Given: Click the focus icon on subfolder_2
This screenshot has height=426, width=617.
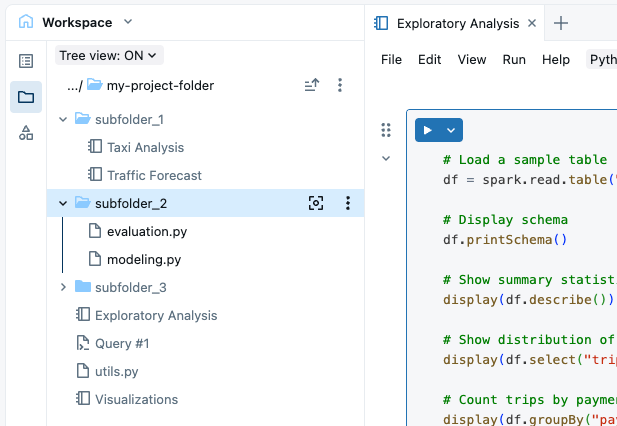Looking at the screenshot, I should [x=316, y=204].
